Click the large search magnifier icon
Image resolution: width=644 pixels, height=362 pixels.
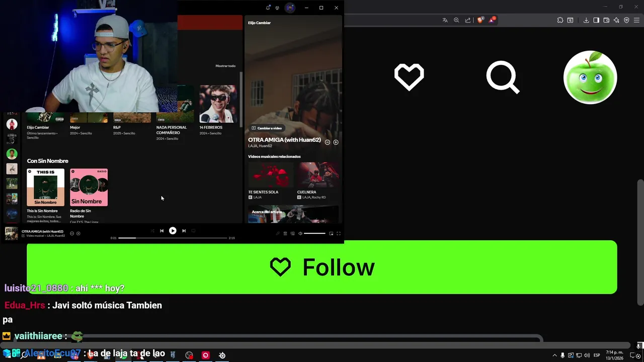[503, 78]
